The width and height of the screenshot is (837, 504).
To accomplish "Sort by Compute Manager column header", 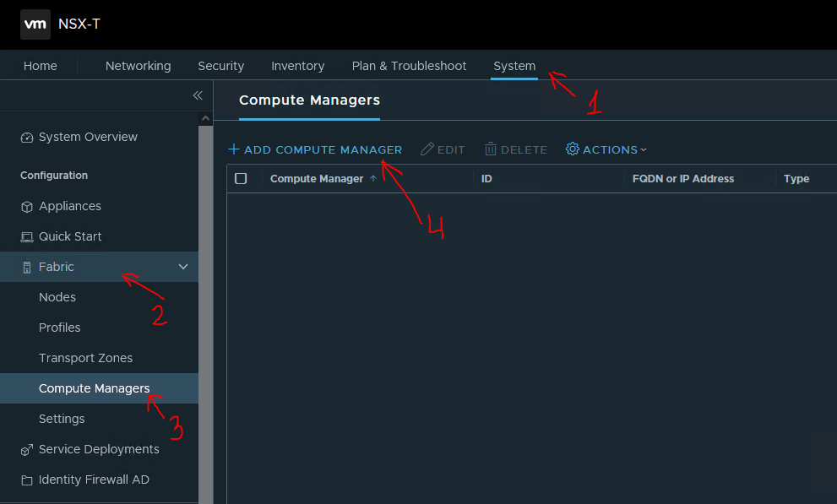I will pos(317,179).
